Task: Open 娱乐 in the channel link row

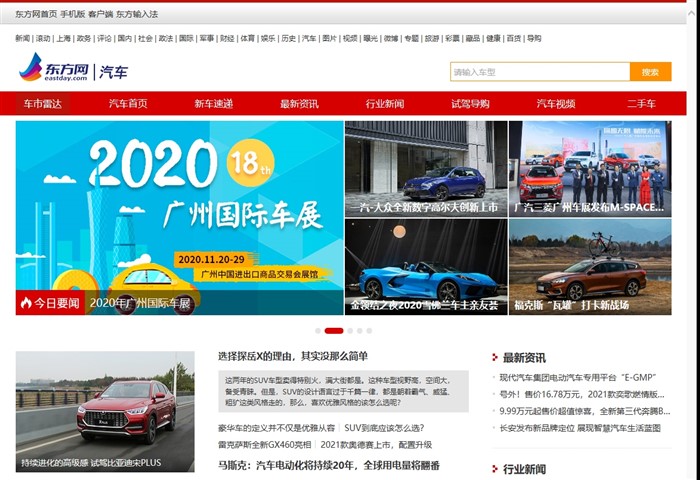Action: coord(268,38)
